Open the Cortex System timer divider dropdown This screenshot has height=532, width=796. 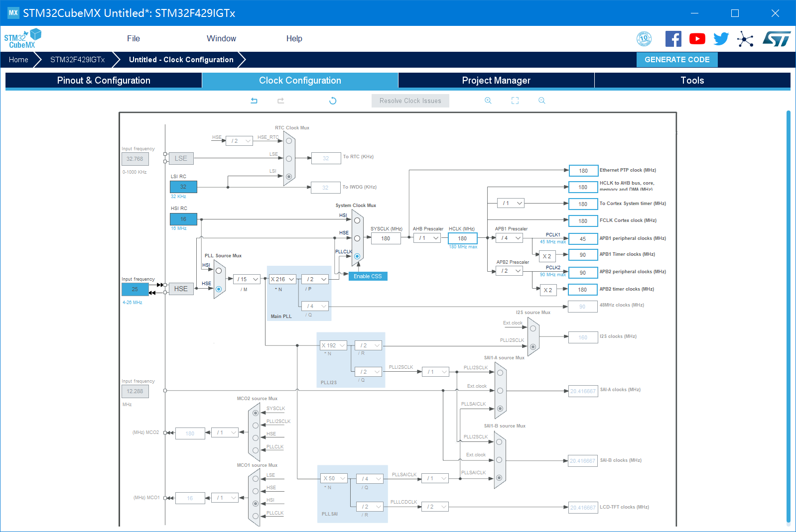[x=511, y=203]
